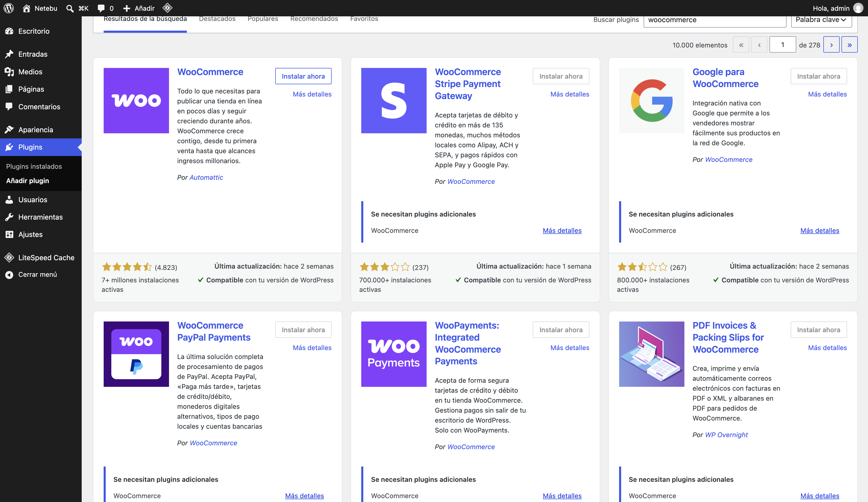Screen dimensions: 868x502
Task: Click the Medios media icon
Action: (9, 72)
